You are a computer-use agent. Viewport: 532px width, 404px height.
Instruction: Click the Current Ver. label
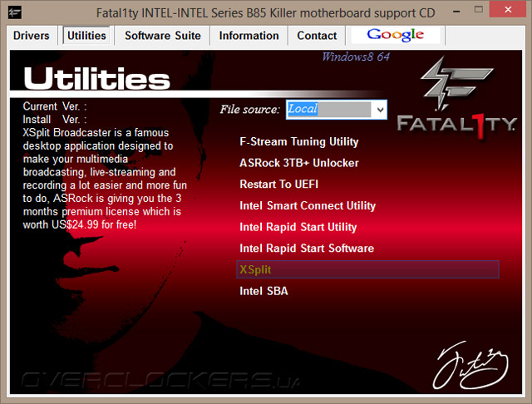55,106
